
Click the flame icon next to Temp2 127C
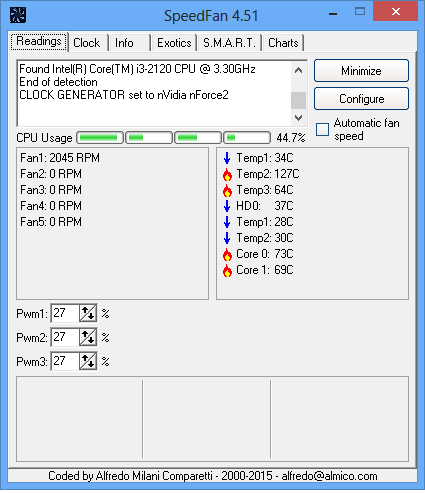pos(227,174)
